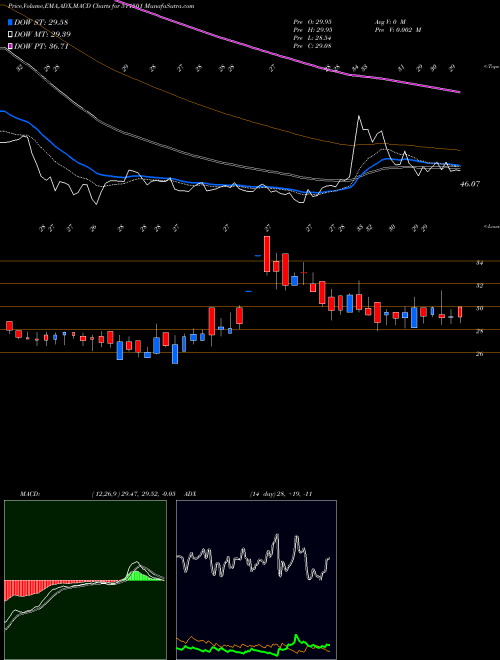The height and width of the screenshot is (660, 500).
Task: Click the Pre V: 0.002 M text
Action: (x=397, y=30)
